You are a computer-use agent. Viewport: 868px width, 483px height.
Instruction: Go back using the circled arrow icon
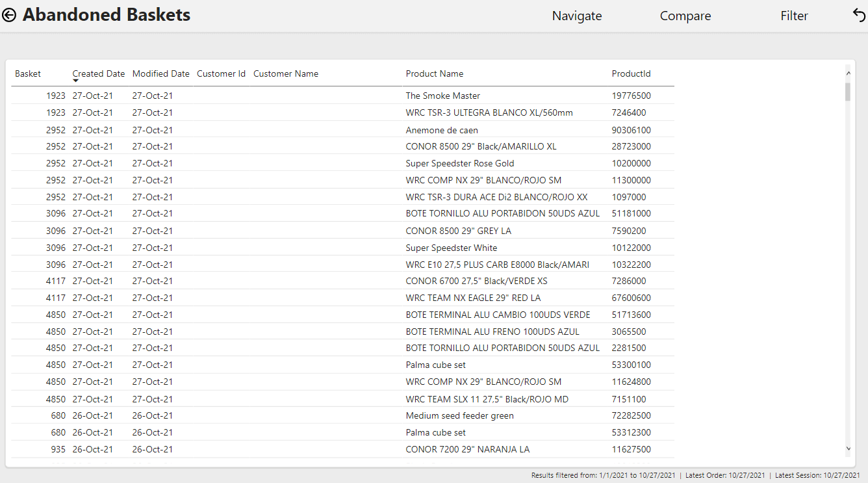[9, 15]
